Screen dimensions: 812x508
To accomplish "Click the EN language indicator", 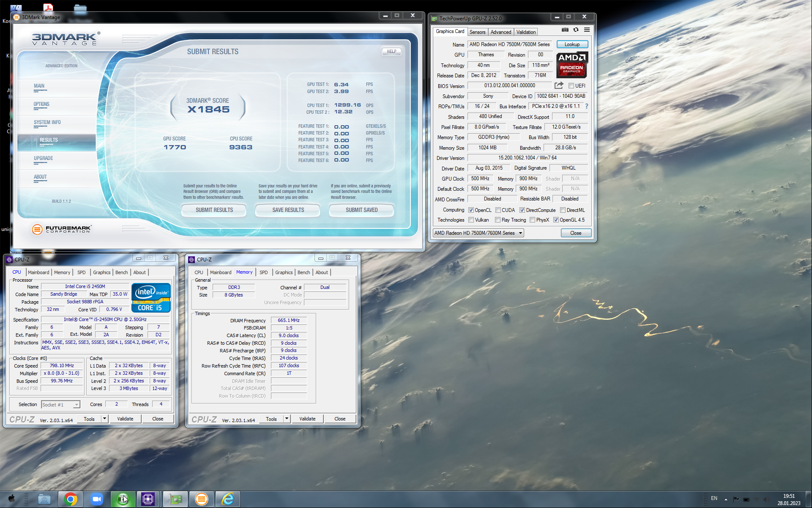I will click(x=714, y=498).
